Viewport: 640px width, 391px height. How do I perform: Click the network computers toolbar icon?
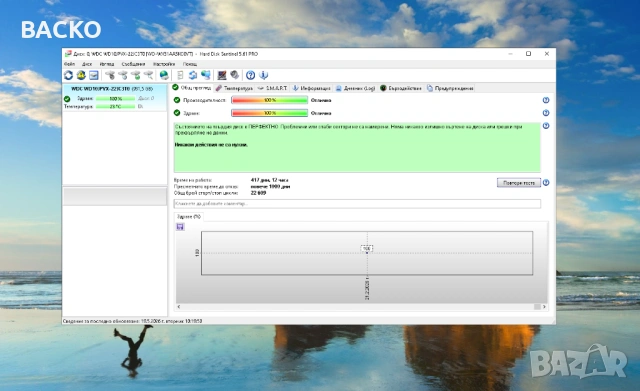[206, 75]
